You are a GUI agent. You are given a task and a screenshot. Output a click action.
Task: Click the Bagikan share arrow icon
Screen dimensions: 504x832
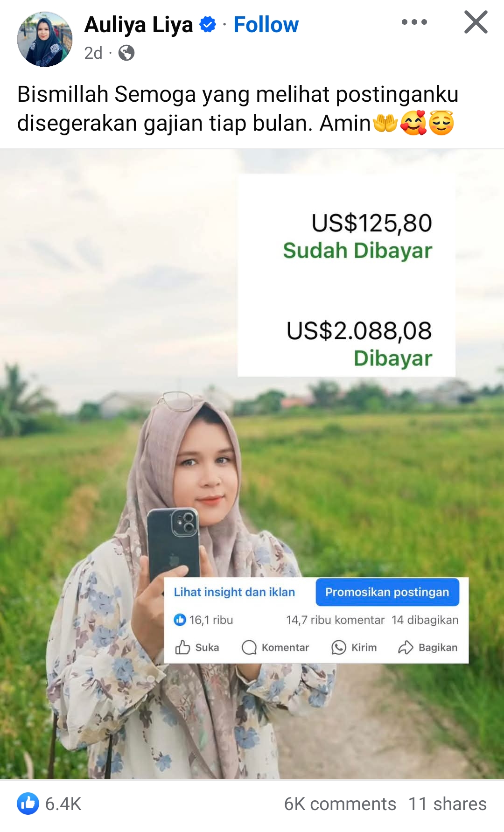click(x=406, y=647)
